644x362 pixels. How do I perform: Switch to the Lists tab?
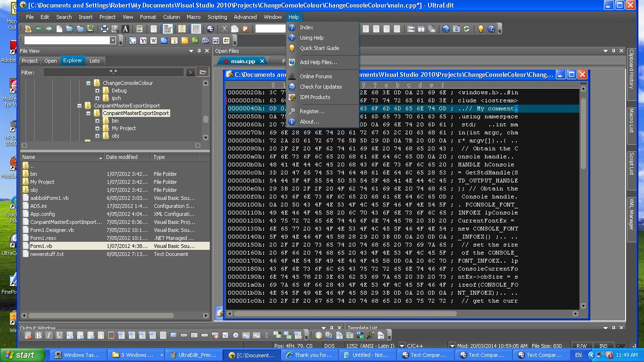(95, 61)
